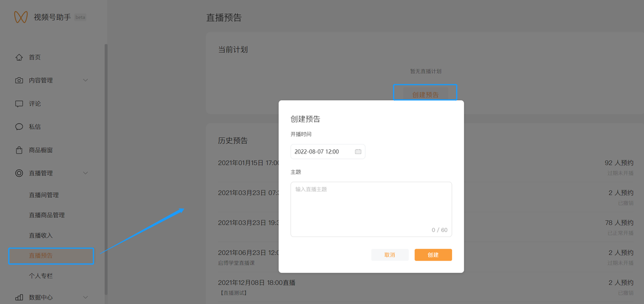This screenshot has height=304, width=644.
Task: Collapse the 直播管理 chevron arrow
Action: pos(85,173)
